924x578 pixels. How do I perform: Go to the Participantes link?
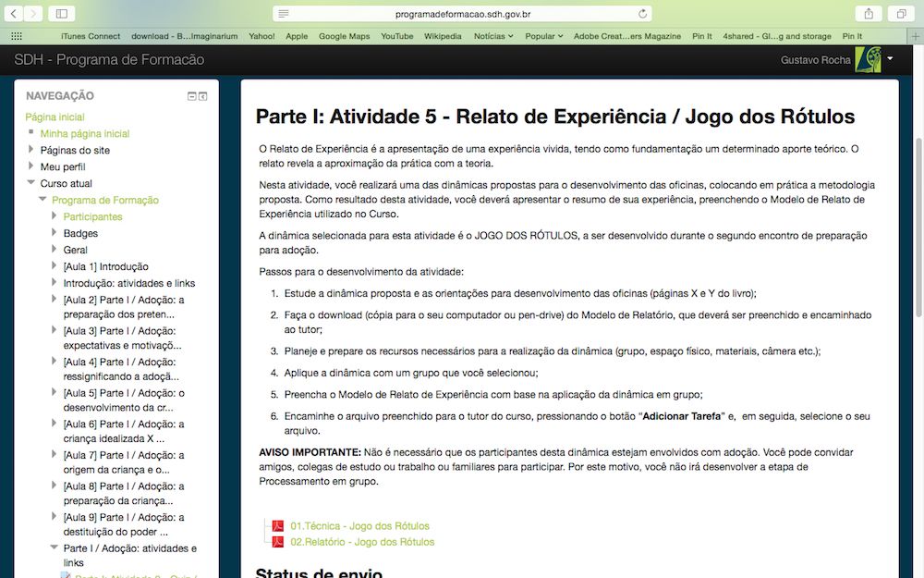[x=92, y=216]
